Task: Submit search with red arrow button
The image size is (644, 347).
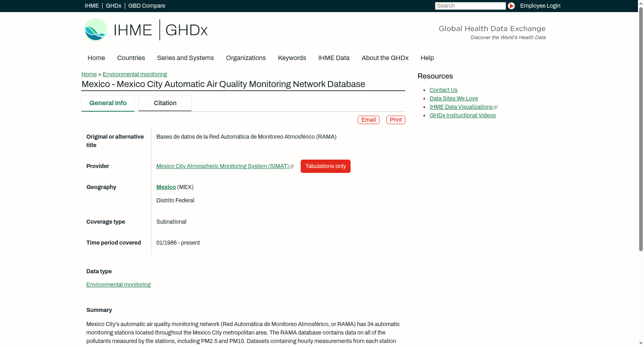Action: click(511, 6)
